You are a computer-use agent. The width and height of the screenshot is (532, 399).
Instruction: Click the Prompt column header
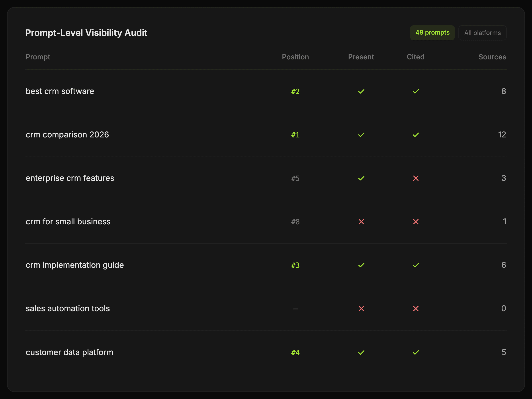click(38, 57)
